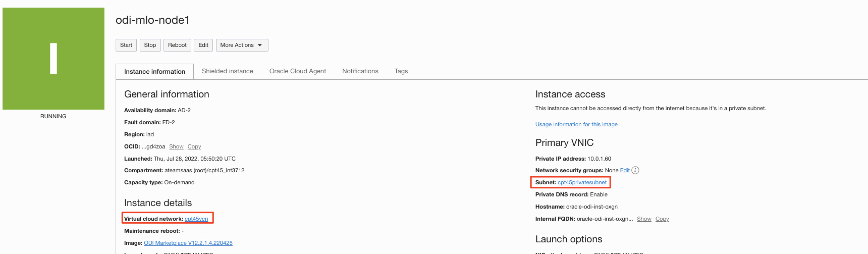Select the Instance information tab

point(155,71)
